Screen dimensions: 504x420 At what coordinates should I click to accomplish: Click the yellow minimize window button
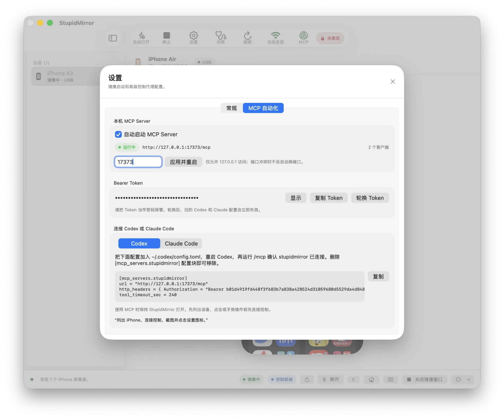pos(40,23)
